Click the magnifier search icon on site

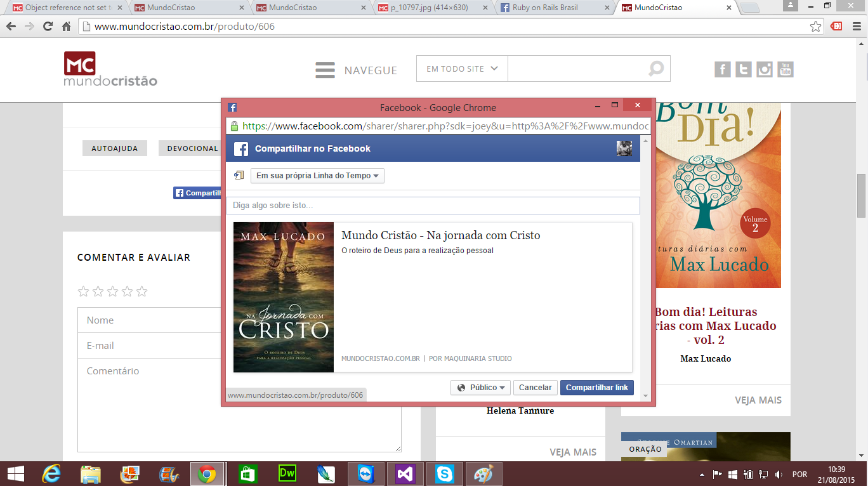click(x=655, y=69)
